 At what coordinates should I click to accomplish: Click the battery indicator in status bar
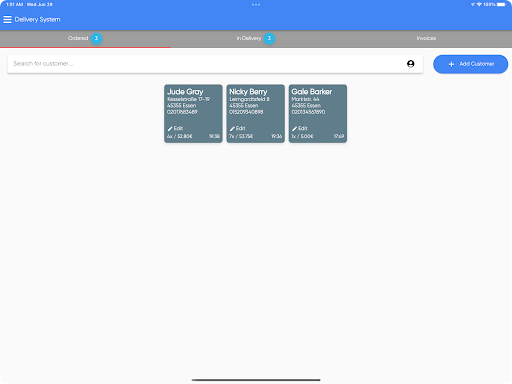click(501, 4)
